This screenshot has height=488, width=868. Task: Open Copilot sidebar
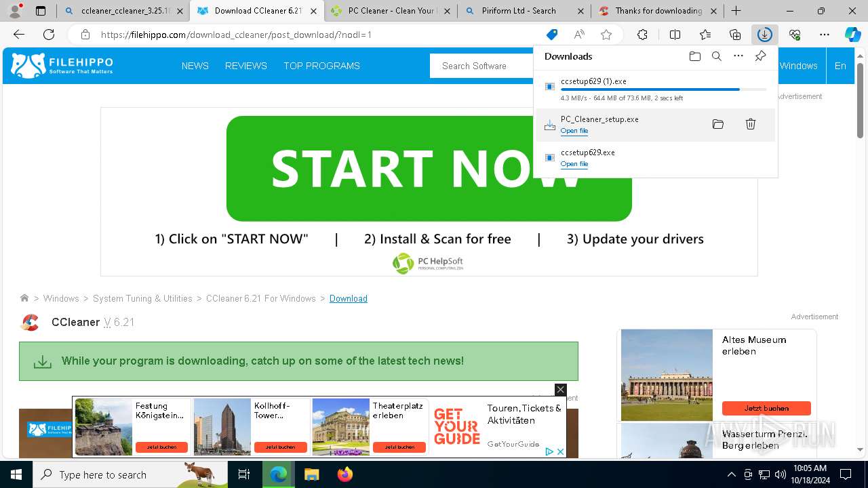click(x=852, y=35)
